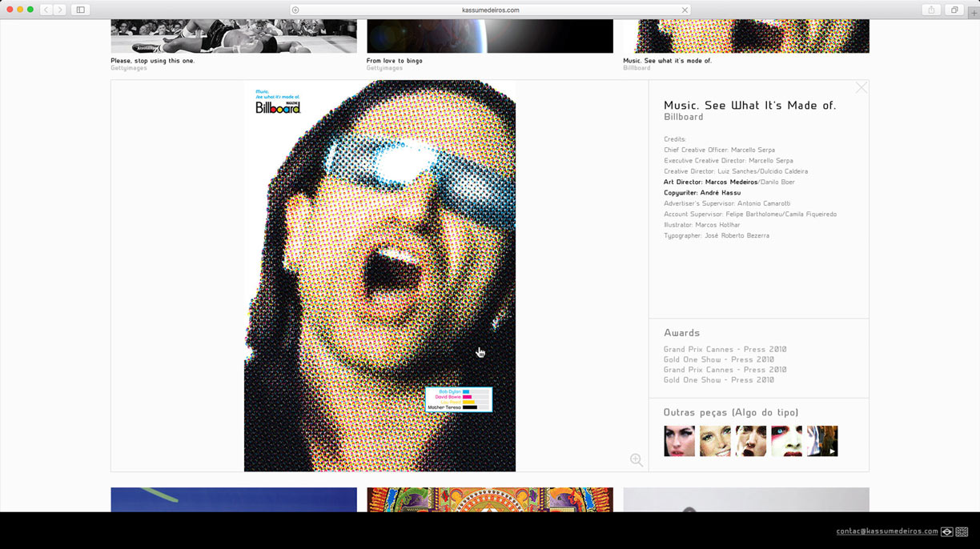Open related thumbnail of dark-haired woman with red lips

(x=679, y=441)
